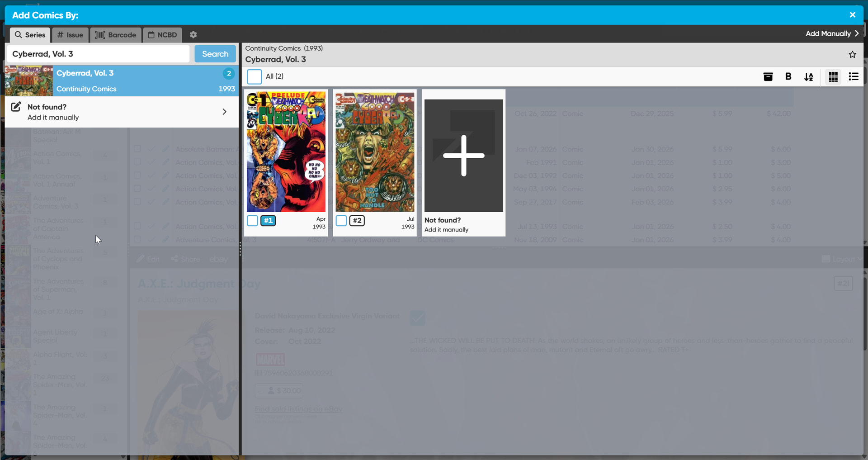Expand the Not found? Add it manually row
This screenshot has height=460, width=868.
tap(121, 112)
